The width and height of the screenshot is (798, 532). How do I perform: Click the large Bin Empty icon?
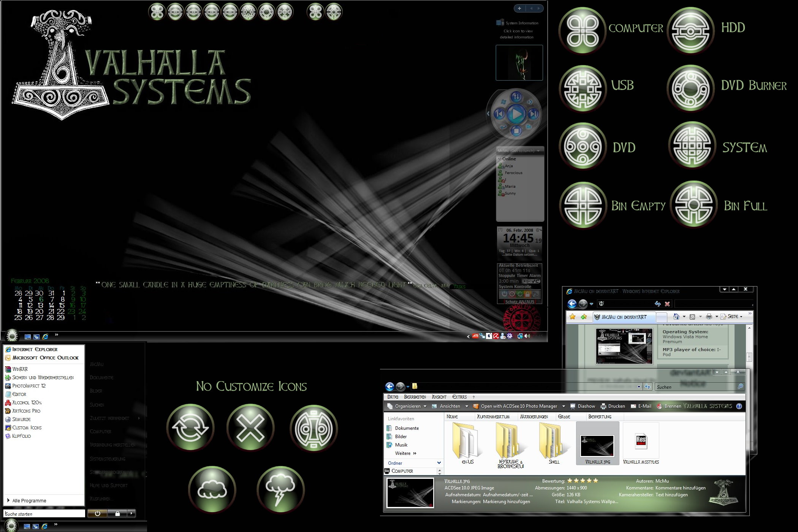583,205
